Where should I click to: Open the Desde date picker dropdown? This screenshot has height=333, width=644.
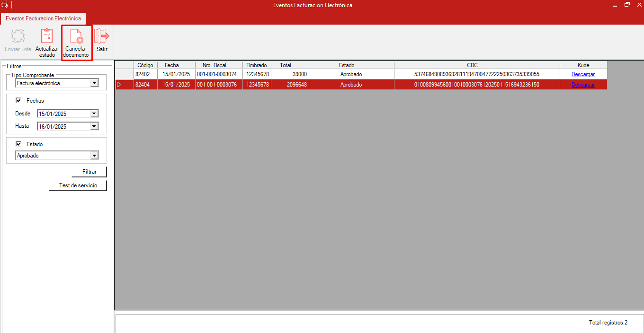(94, 114)
